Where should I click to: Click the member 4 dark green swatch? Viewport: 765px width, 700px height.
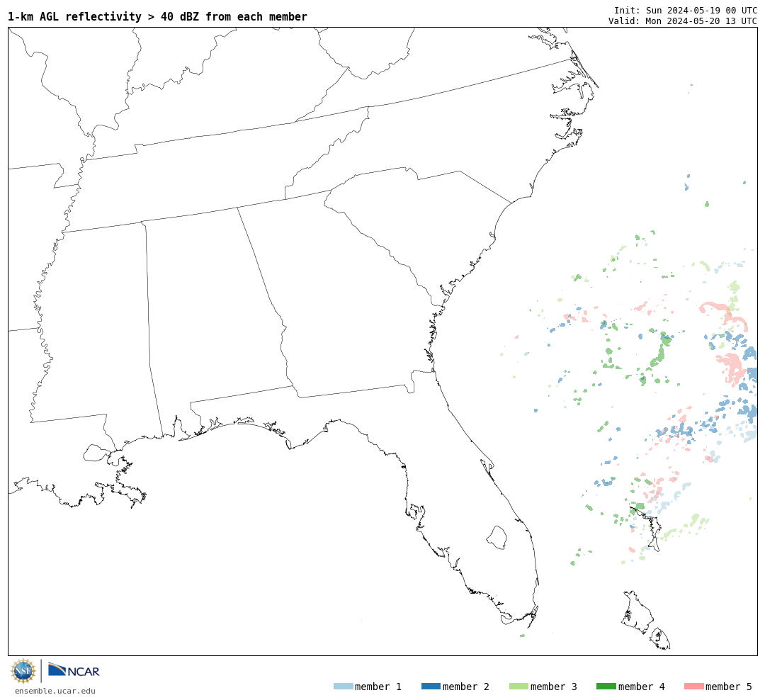[x=606, y=686]
